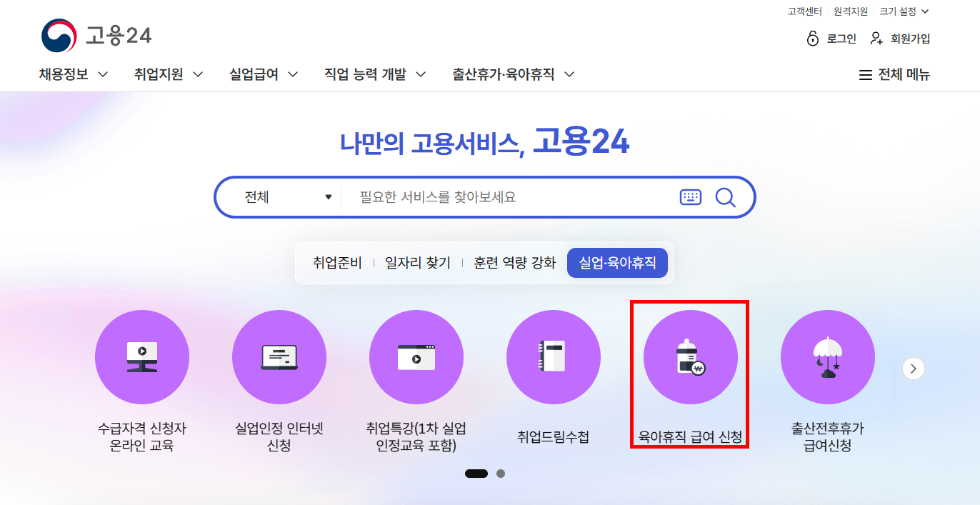This screenshot has height=505, width=980.
Task: Open 출산전후휴가 급여신청 umbrella icon
Action: [828, 357]
